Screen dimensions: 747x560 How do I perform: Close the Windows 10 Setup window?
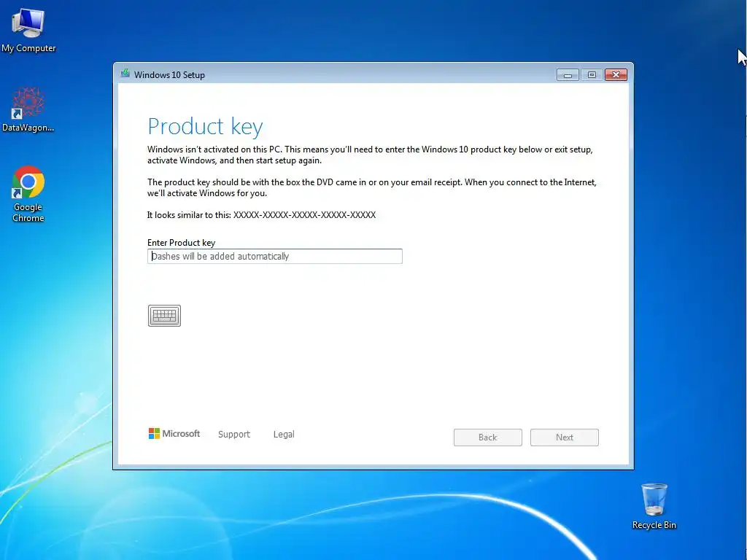pos(616,75)
